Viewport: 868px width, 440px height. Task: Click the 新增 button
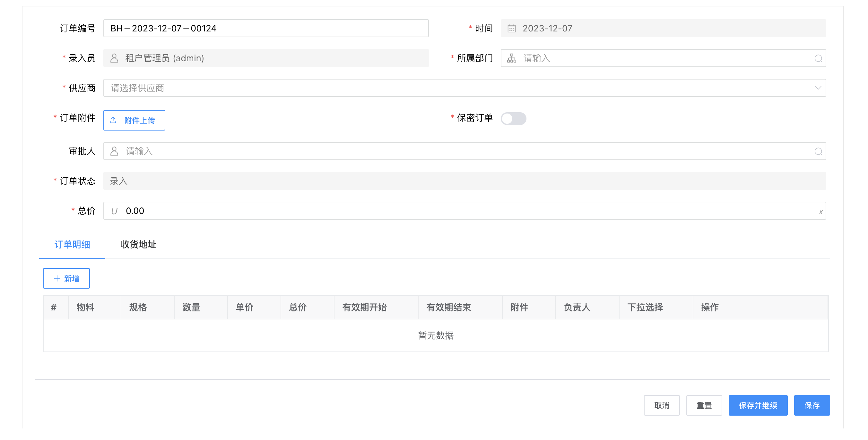pos(66,278)
